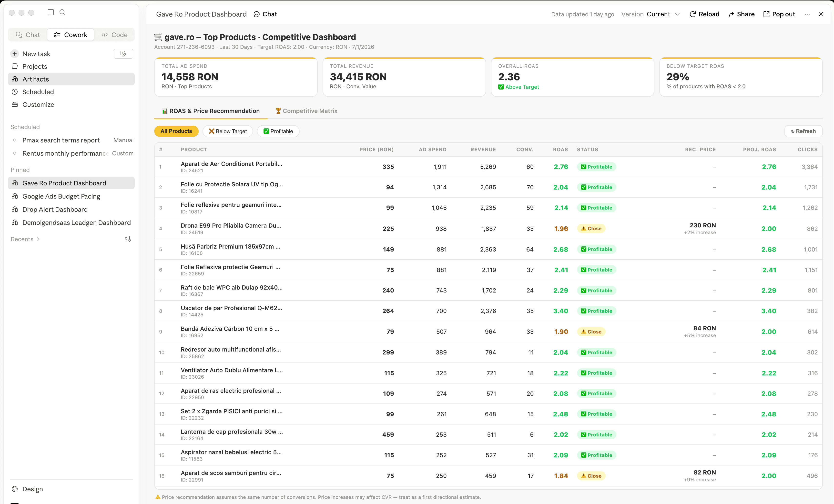
Task: Select the Below Target filter
Action: click(x=228, y=131)
